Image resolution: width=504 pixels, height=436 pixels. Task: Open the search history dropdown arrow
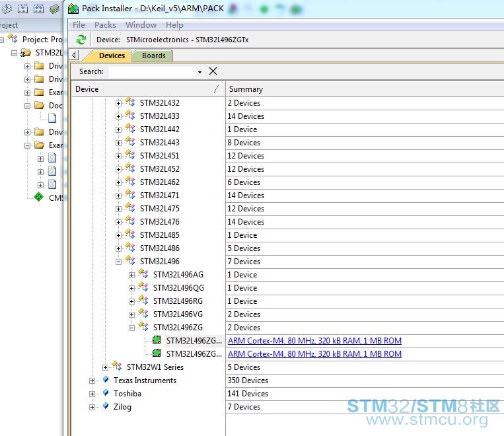(199, 72)
